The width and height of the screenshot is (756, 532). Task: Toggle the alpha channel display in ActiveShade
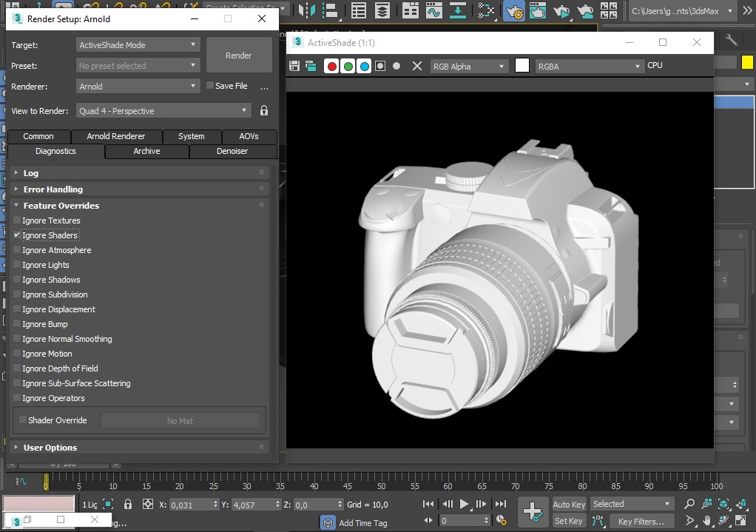tap(380, 66)
